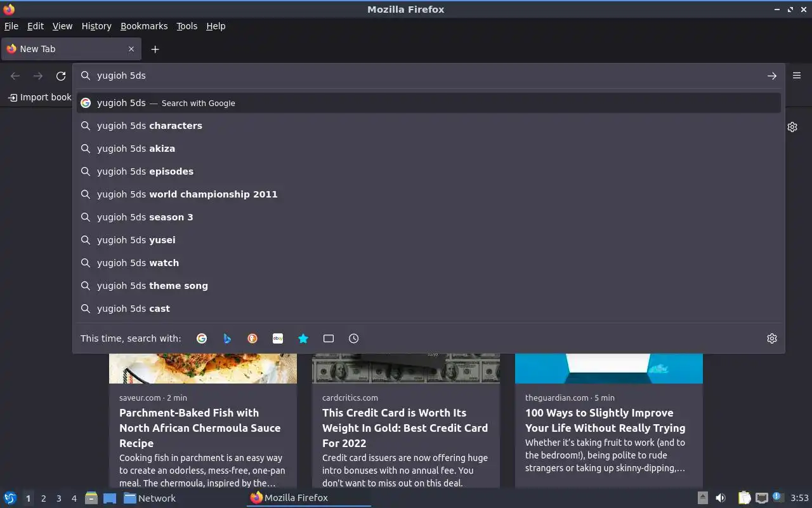This screenshot has height=508, width=812.
Task: Select suggestion yugioh 5ds season 3
Action: pos(428,217)
